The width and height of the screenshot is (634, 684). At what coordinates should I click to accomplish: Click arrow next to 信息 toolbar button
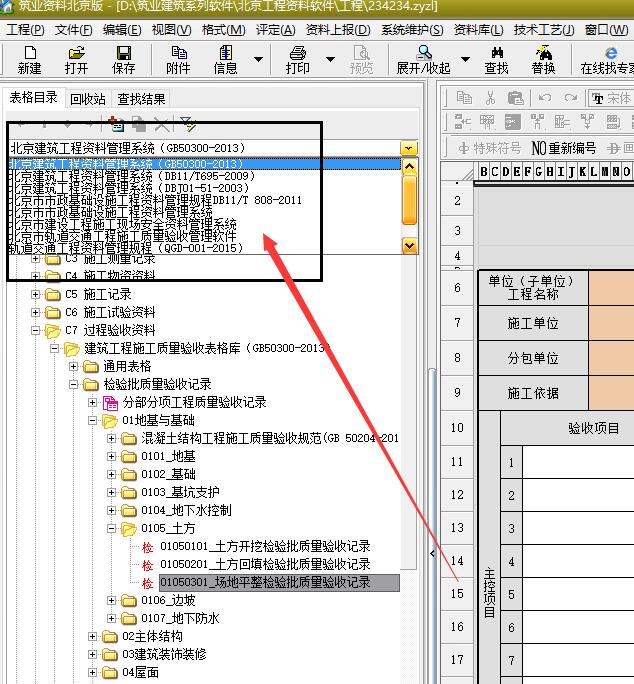click(x=259, y=60)
